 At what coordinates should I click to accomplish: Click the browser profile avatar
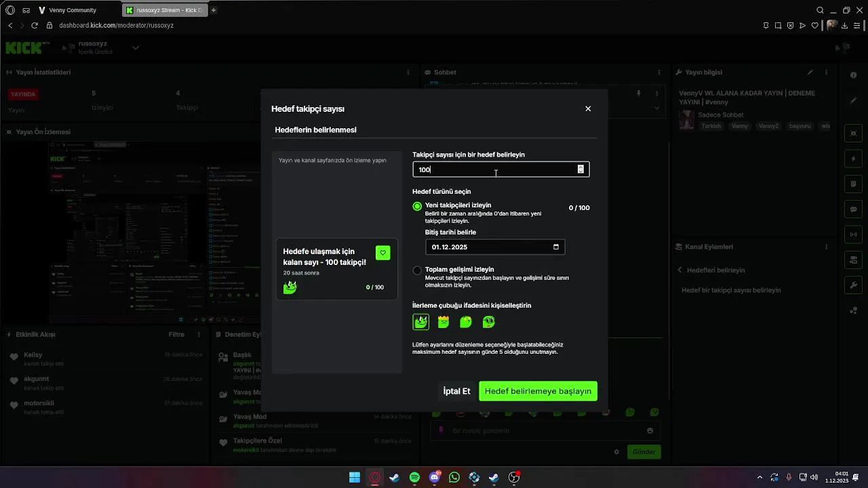[x=832, y=25]
